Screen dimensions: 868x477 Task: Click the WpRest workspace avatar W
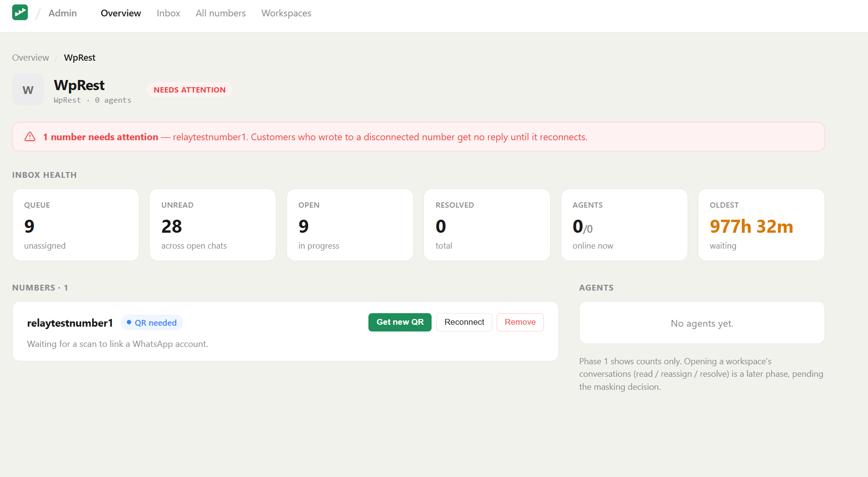coord(28,90)
